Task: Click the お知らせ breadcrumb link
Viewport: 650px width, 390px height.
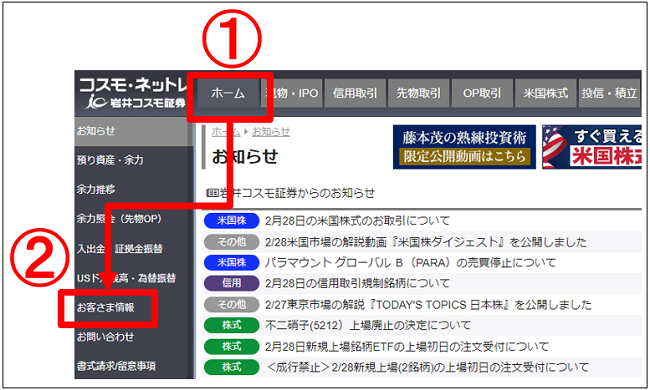Action: [271, 132]
